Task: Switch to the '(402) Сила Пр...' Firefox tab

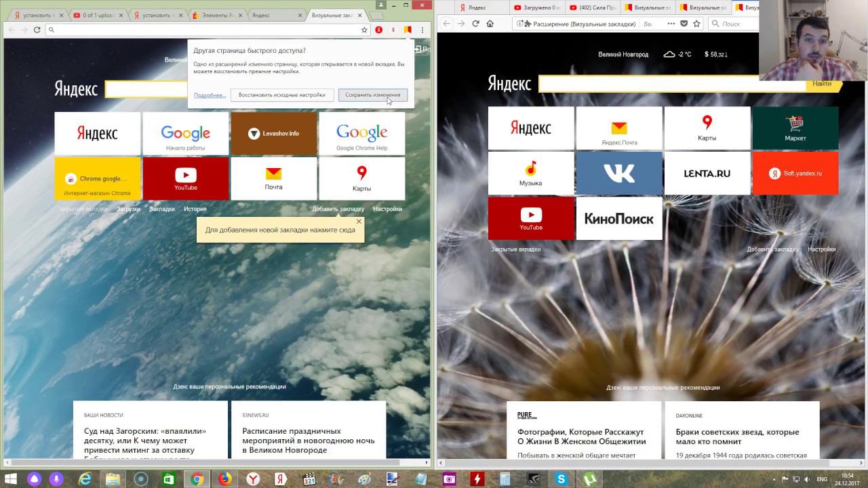Action: coord(593,7)
